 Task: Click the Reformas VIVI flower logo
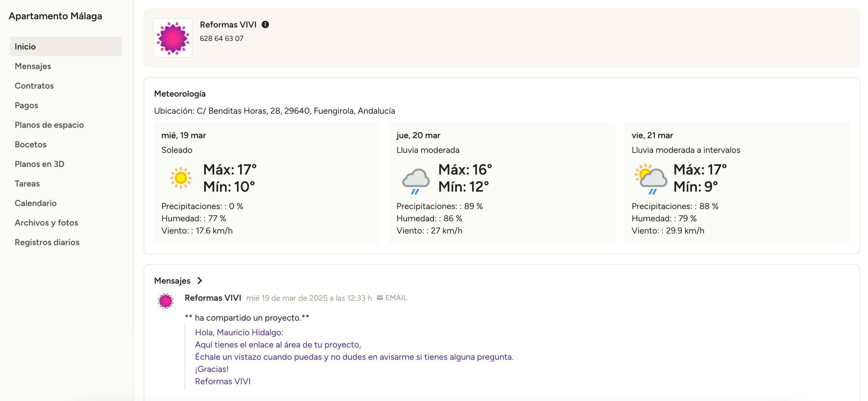[173, 38]
